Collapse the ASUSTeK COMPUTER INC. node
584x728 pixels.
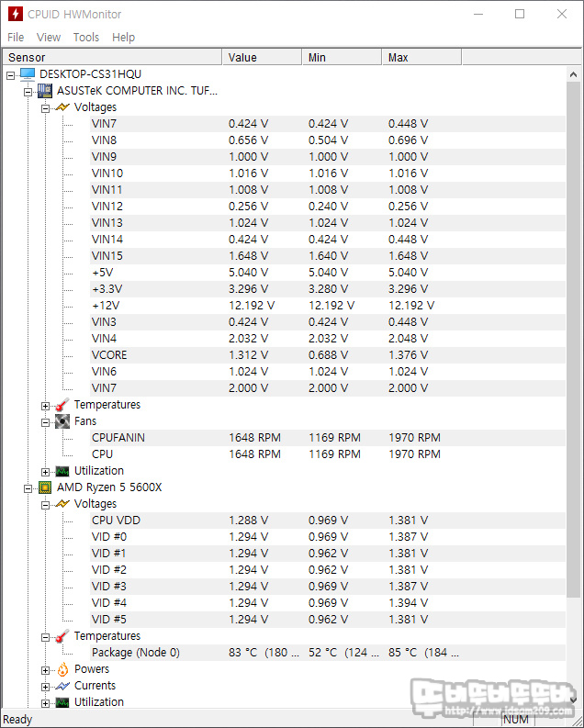pyautogui.click(x=28, y=92)
